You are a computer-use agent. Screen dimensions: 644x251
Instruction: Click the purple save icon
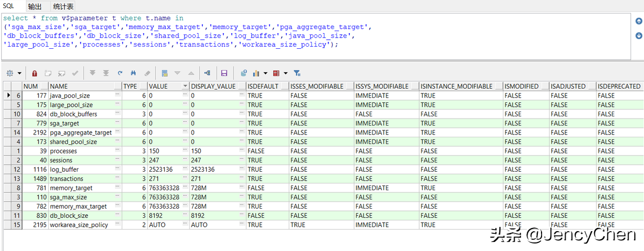tap(224, 73)
